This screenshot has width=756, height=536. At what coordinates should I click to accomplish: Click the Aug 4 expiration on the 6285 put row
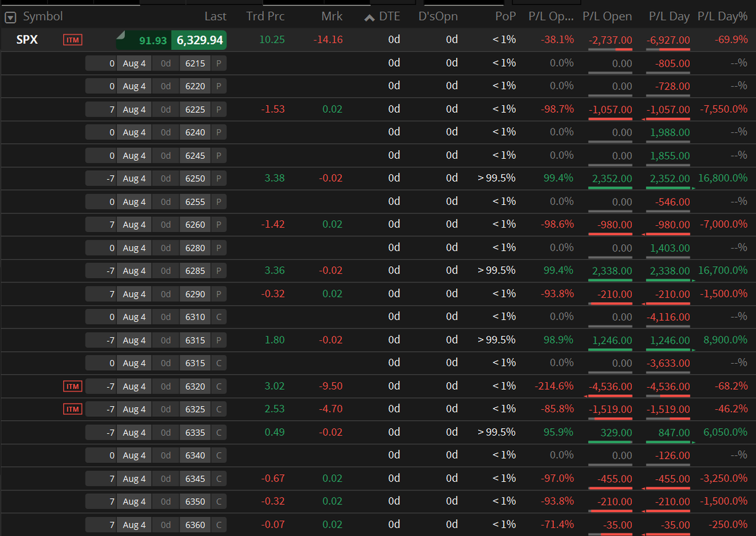[x=134, y=271]
